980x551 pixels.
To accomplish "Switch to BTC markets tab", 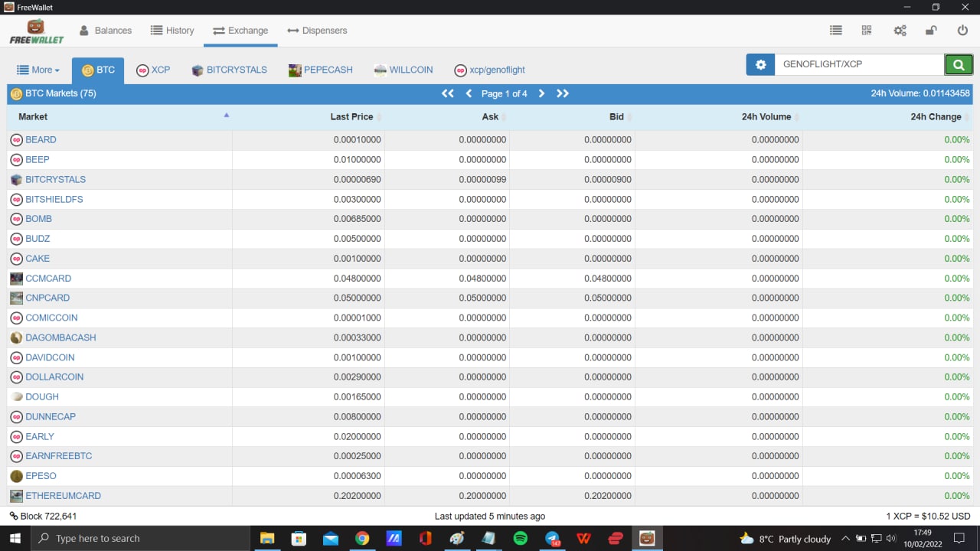I will click(x=98, y=70).
